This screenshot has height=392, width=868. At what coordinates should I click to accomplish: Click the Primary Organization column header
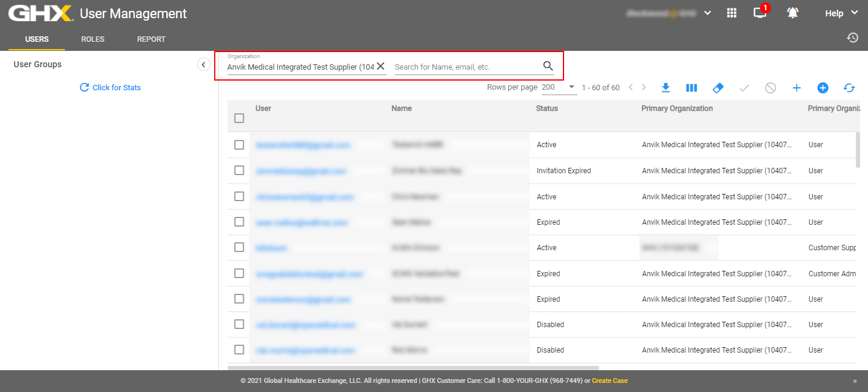(677, 108)
